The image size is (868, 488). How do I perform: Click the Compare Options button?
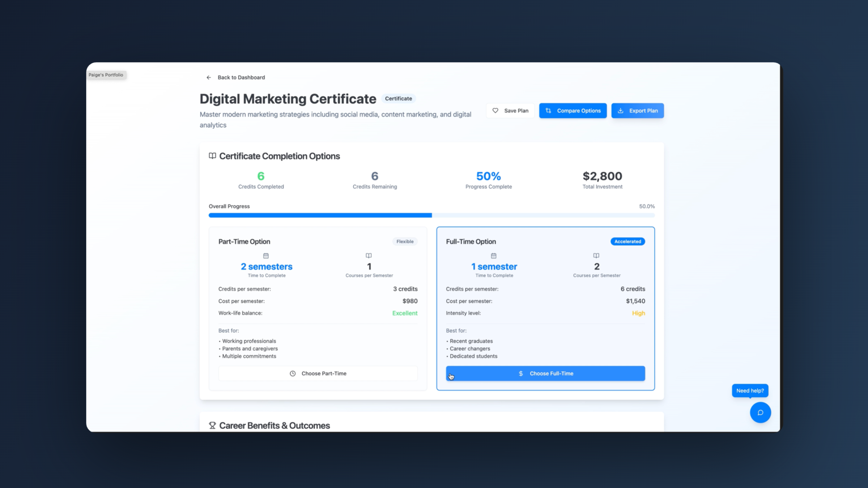pyautogui.click(x=573, y=111)
